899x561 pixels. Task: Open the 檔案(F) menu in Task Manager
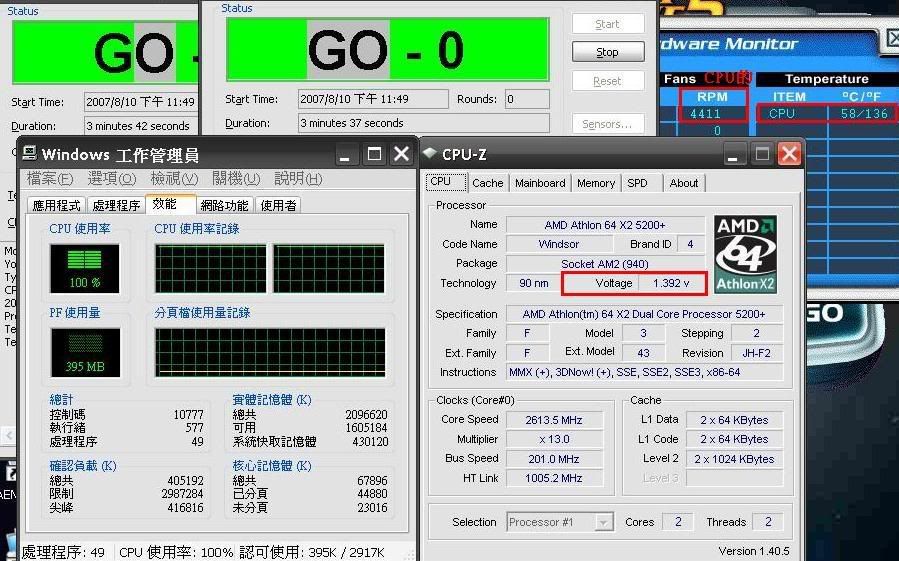(50, 179)
